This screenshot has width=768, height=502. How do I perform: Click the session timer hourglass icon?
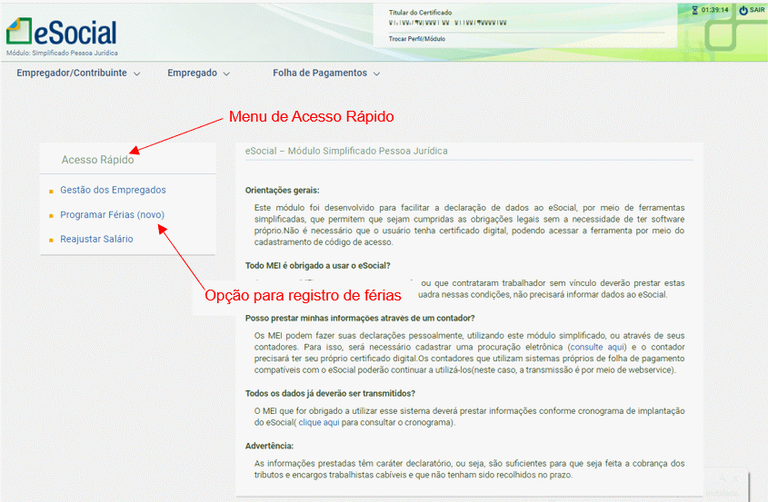[695, 10]
